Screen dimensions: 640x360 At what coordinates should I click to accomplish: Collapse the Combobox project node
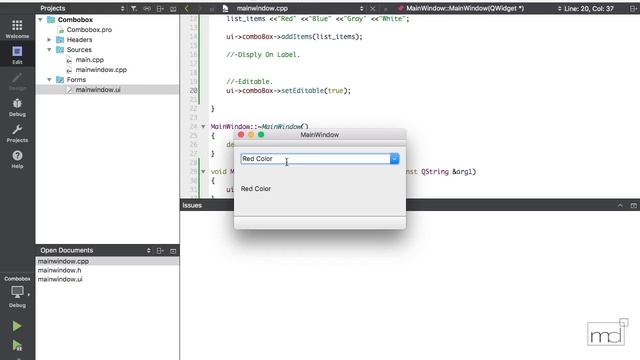coord(40,20)
